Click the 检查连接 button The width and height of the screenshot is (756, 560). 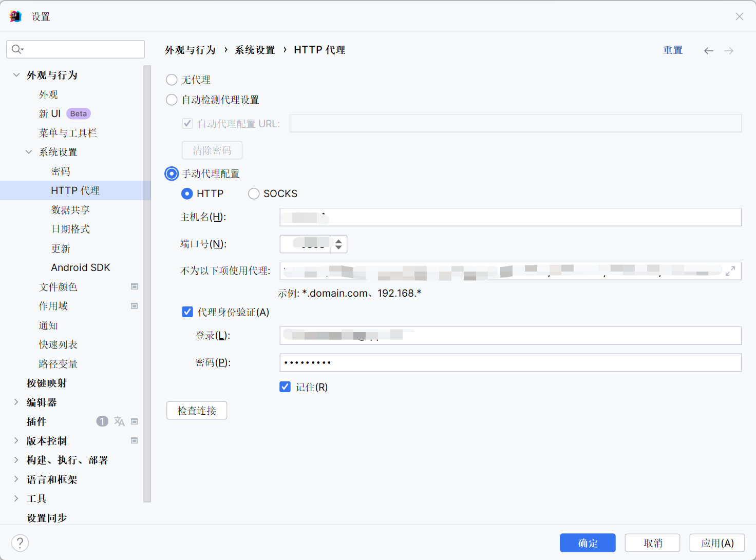tap(197, 410)
